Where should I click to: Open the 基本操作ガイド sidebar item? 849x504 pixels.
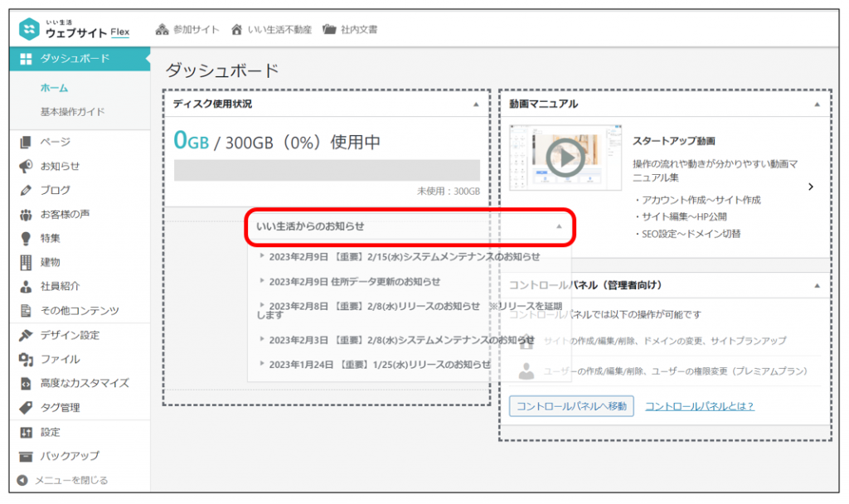(72, 112)
